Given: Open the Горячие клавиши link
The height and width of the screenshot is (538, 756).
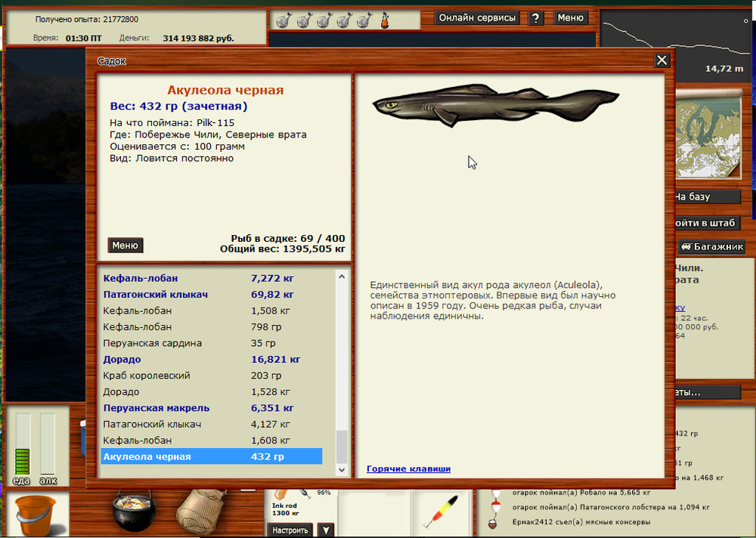Looking at the screenshot, I should pos(408,468).
